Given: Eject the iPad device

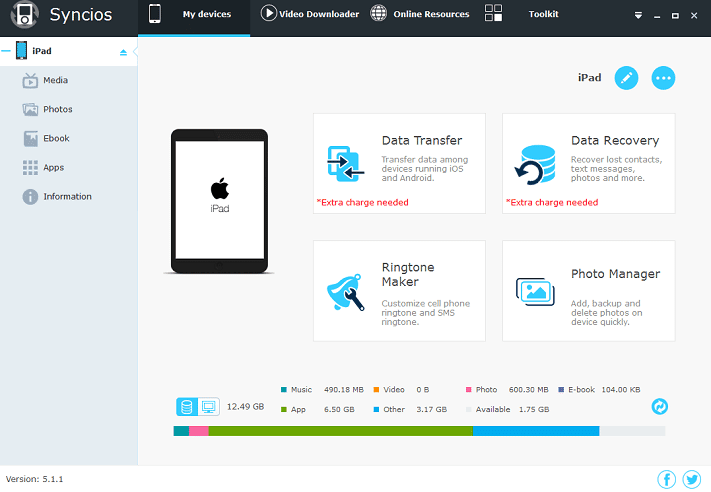Looking at the screenshot, I should 123,52.
